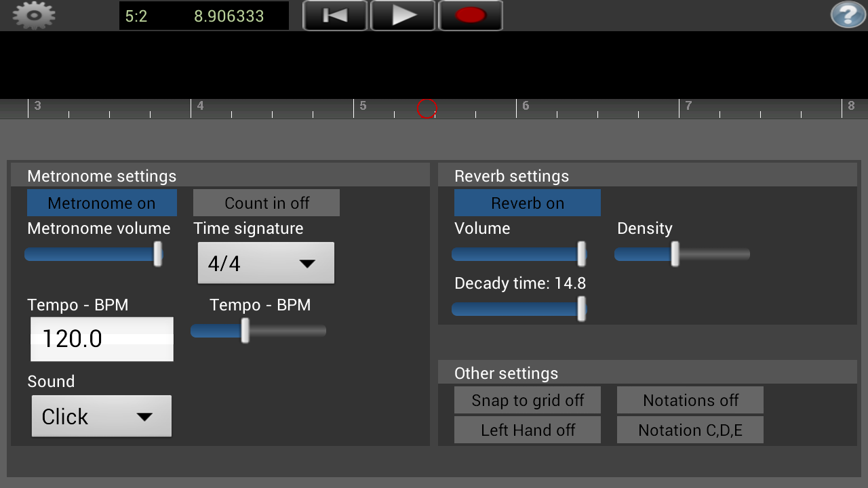The image size is (868, 488).
Task: Enable the Count in off toggle
Action: click(267, 203)
